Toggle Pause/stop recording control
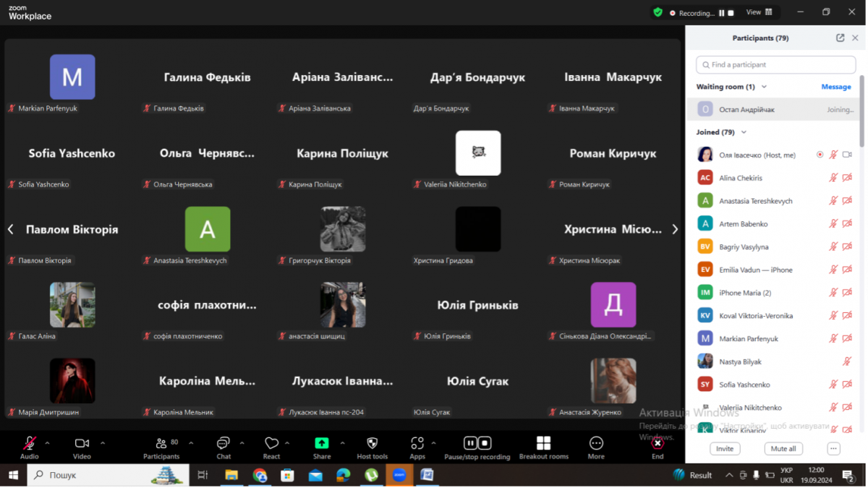This screenshot has height=488, width=868. pos(477,443)
